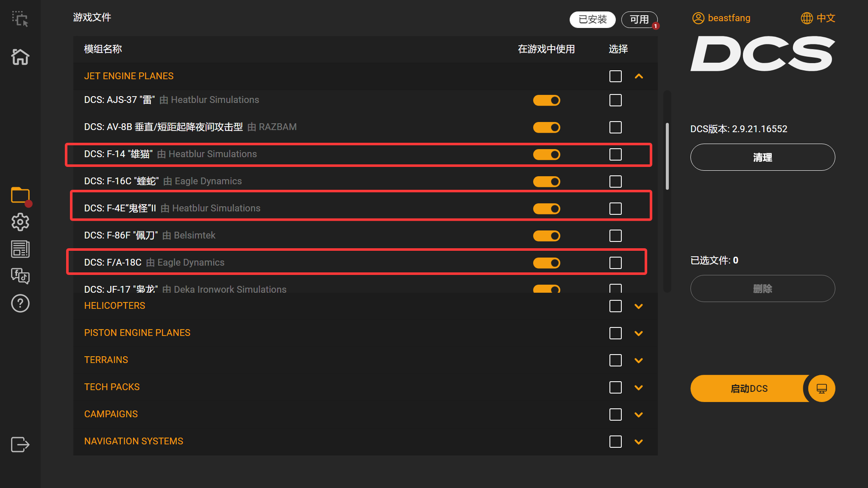Image resolution: width=868 pixels, height=488 pixels.
Task: Click the logout icon at the bottom
Action: click(x=20, y=444)
